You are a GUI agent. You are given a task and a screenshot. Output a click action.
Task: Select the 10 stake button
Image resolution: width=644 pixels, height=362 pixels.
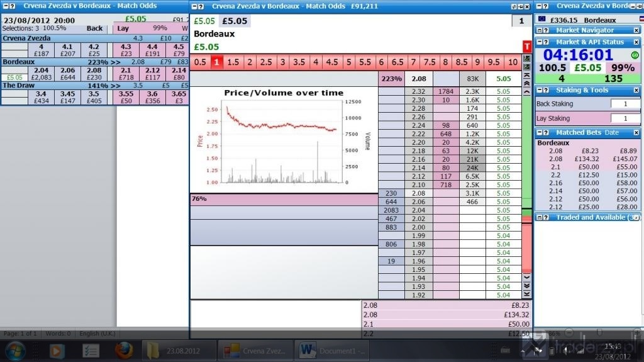pos(512,62)
